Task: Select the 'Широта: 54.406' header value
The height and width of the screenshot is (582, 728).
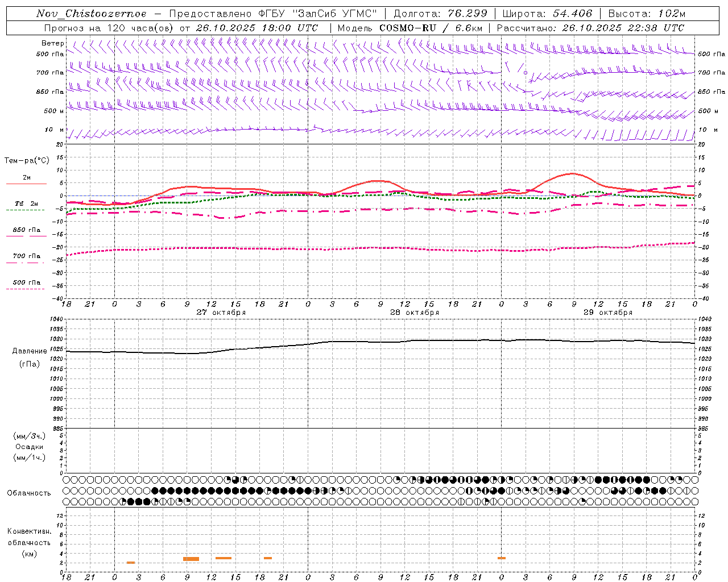Action: (x=547, y=14)
